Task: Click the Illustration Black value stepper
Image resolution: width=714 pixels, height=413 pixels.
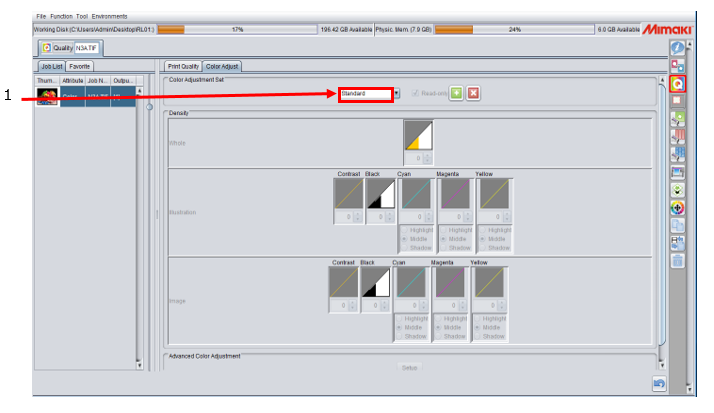Action: [x=389, y=217]
